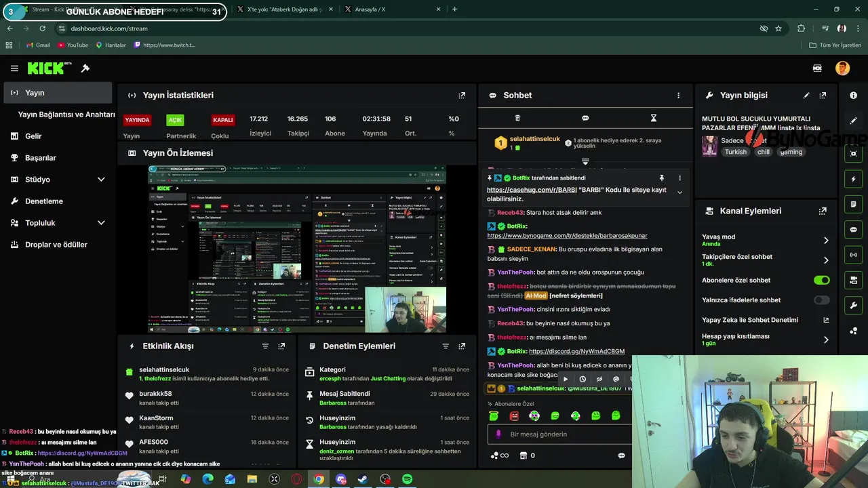Open the casehug.com link in pinned message
Screen dimensions: 868x488
[532, 190]
